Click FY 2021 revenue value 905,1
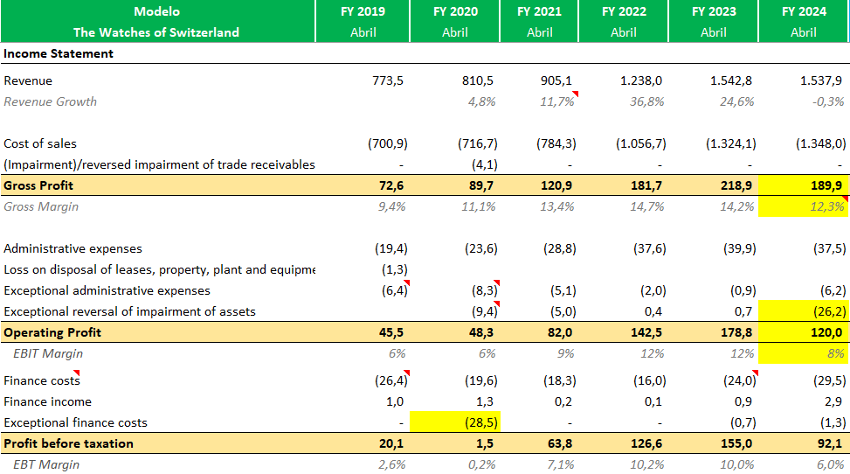 [556, 81]
